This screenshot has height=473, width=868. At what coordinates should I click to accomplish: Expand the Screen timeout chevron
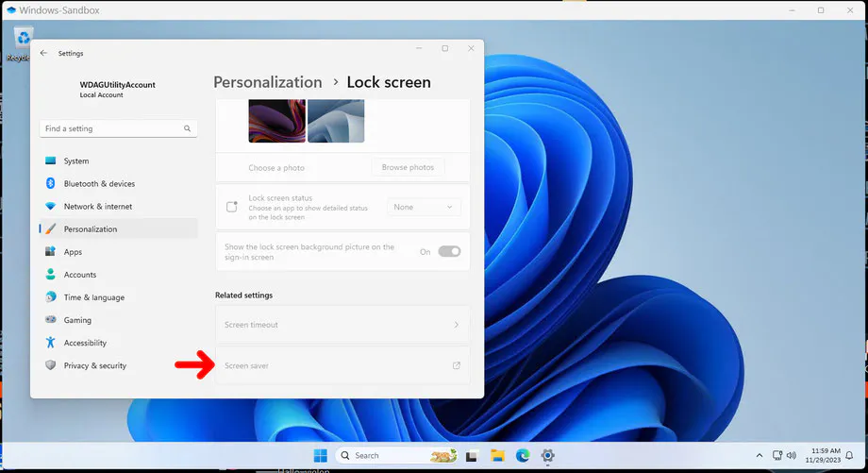click(456, 325)
